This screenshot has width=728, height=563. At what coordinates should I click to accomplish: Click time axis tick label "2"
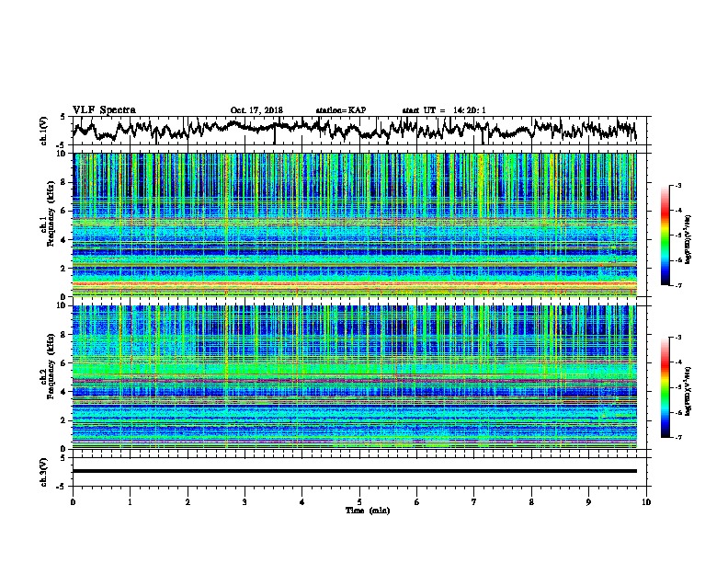coord(188,502)
